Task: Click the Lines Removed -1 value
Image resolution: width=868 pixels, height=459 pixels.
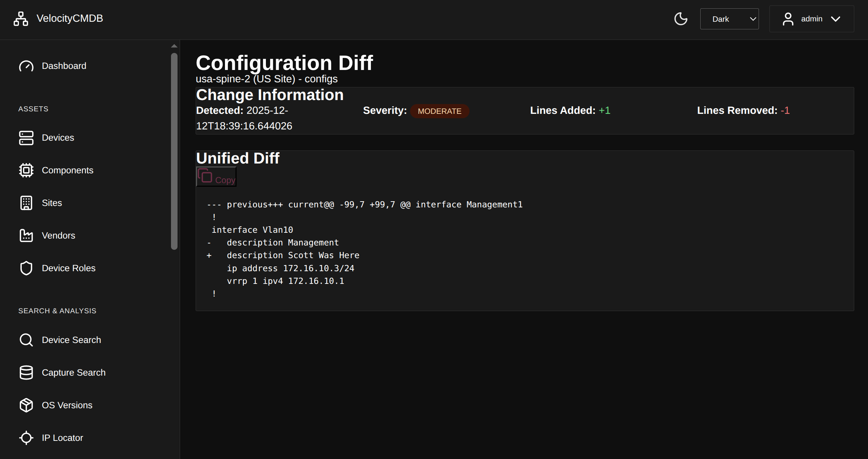Action: click(x=785, y=111)
